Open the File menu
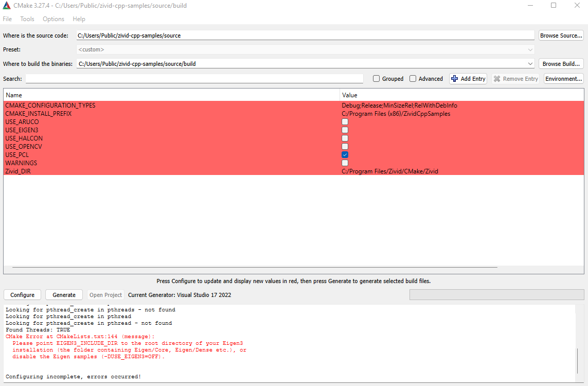The width and height of the screenshot is (588, 386). (x=7, y=19)
